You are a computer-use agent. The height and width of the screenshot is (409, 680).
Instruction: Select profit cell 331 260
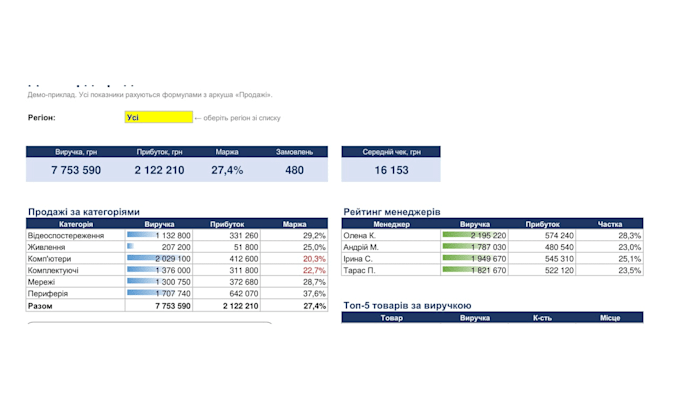[227, 236]
